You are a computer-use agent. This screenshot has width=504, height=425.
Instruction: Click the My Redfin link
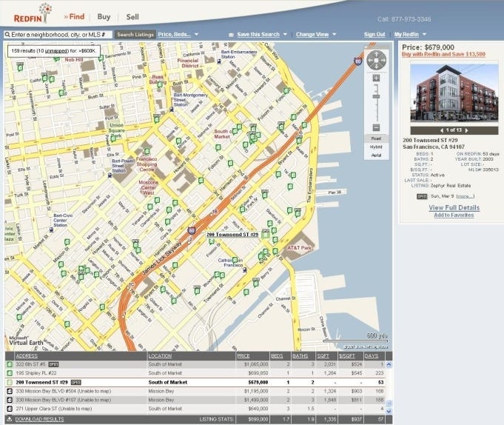point(406,34)
